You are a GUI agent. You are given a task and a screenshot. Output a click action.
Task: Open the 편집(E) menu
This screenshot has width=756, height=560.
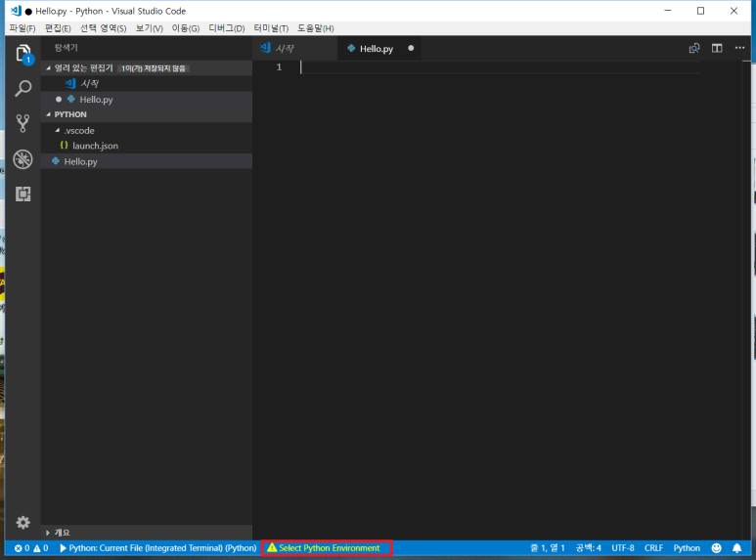58,28
